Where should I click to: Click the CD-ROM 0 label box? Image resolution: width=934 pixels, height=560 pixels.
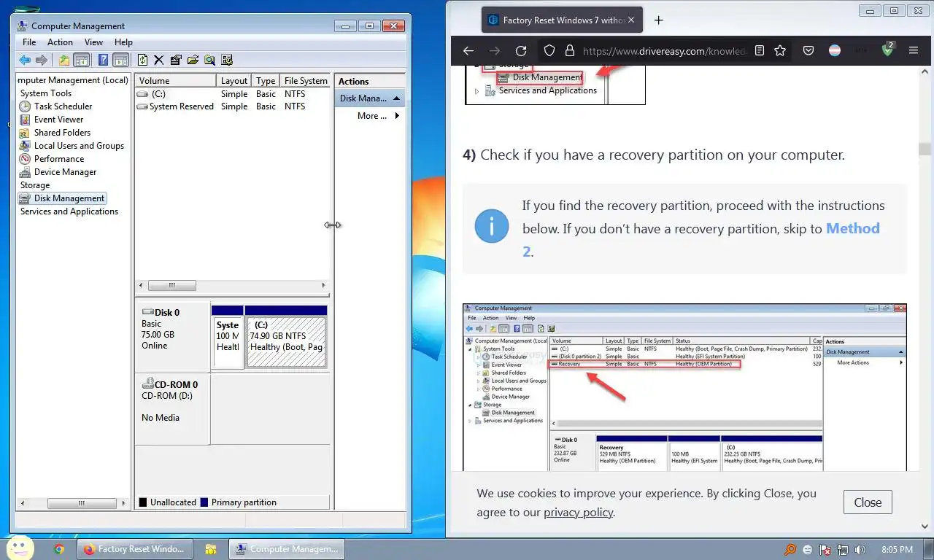click(x=172, y=409)
